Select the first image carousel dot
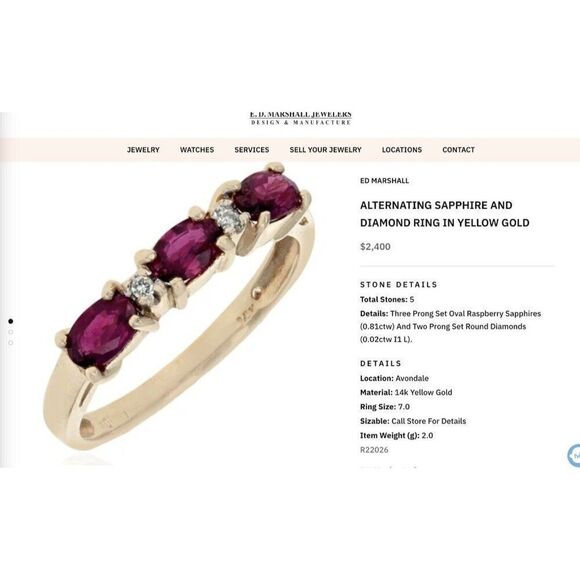 tap(10, 321)
